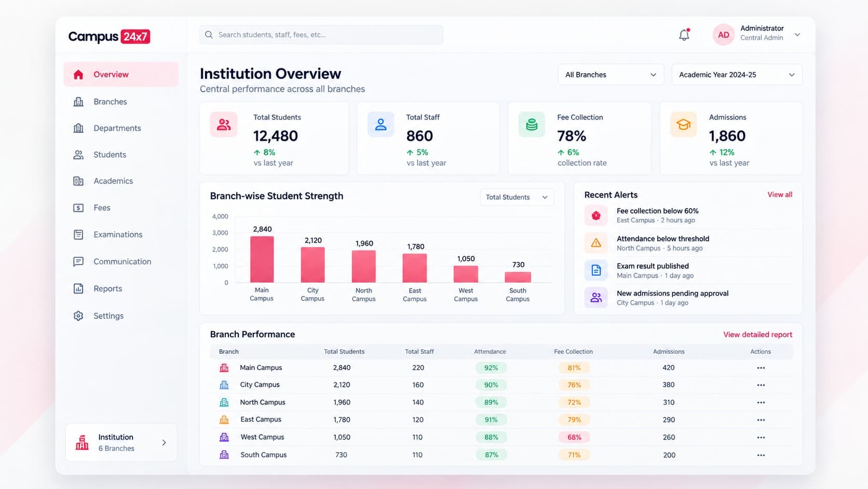The height and width of the screenshot is (489, 868).
Task: Click the Admissions graduation cap icon
Action: (684, 125)
